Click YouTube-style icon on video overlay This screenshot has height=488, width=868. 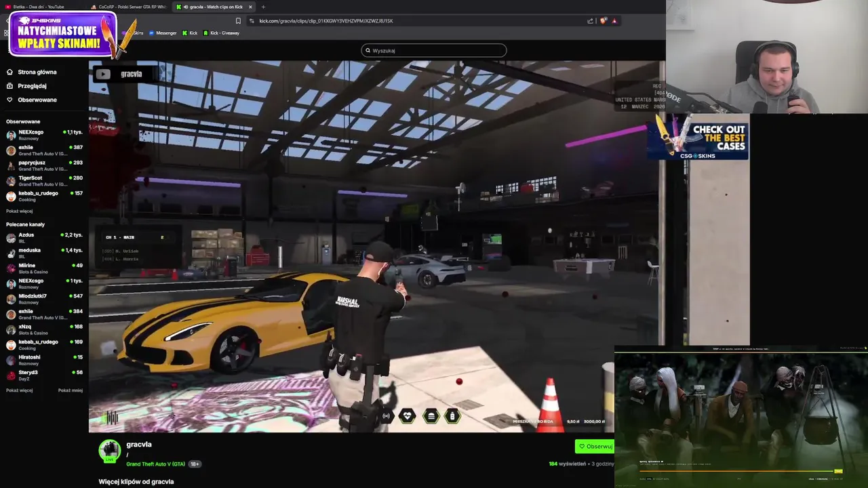(x=103, y=74)
